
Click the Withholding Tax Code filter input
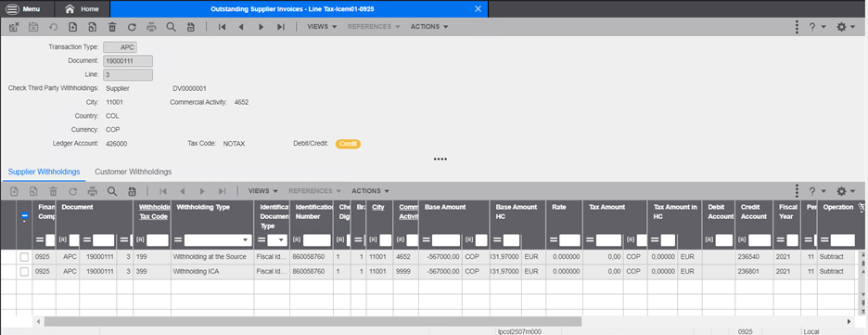pos(158,240)
